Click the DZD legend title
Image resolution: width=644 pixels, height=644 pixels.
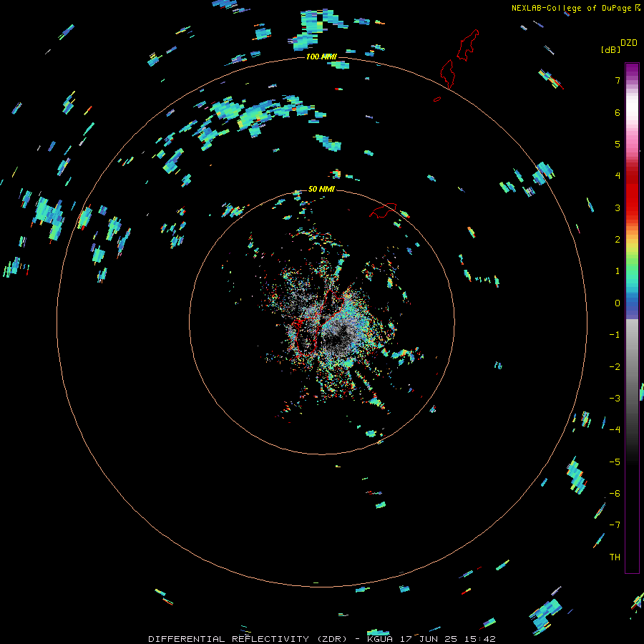coord(629,43)
